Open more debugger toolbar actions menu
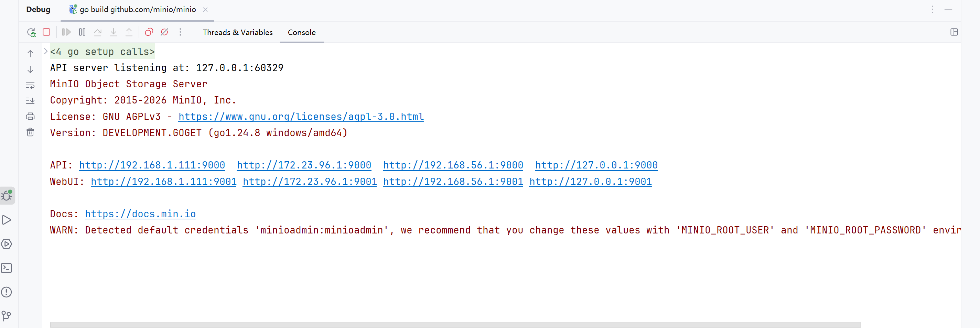The image size is (980, 328). pyautogui.click(x=180, y=32)
